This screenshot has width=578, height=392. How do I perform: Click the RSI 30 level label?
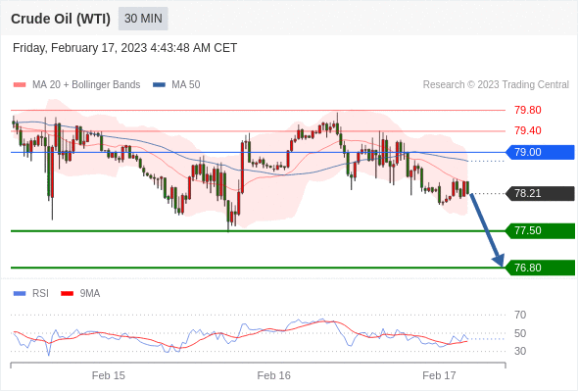[520, 351]
